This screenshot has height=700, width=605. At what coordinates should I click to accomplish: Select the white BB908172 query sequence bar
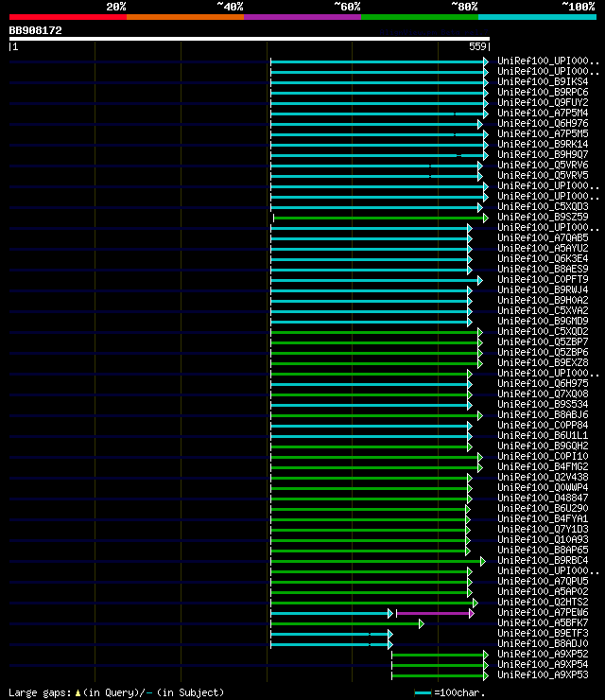pyautogui.click(x=250, y=39)
